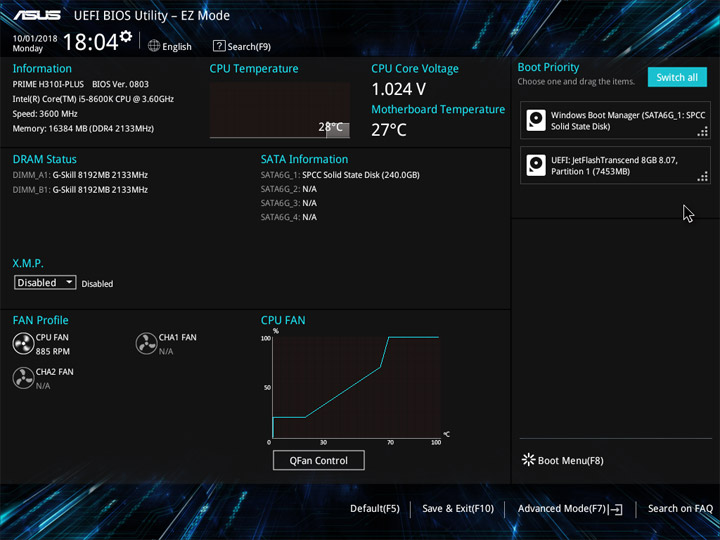Click the Boot Priority heading

point(548,68)
